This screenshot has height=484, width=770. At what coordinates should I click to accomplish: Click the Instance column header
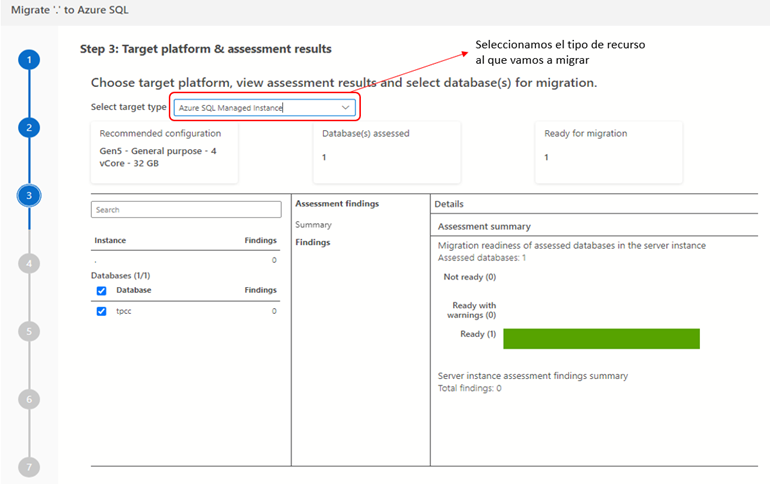(x=110, y=241)
